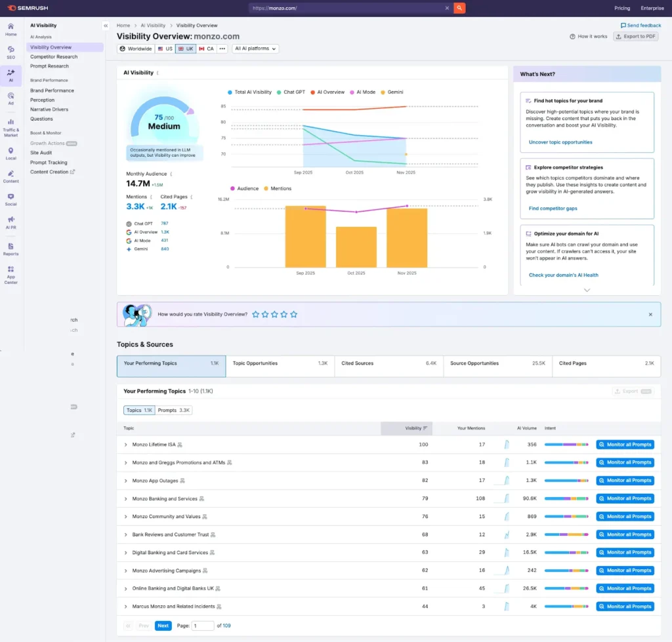The height and width of the screenshot is (642, 672).
Task: Click the orange search button
Action: tap(459, 8)
